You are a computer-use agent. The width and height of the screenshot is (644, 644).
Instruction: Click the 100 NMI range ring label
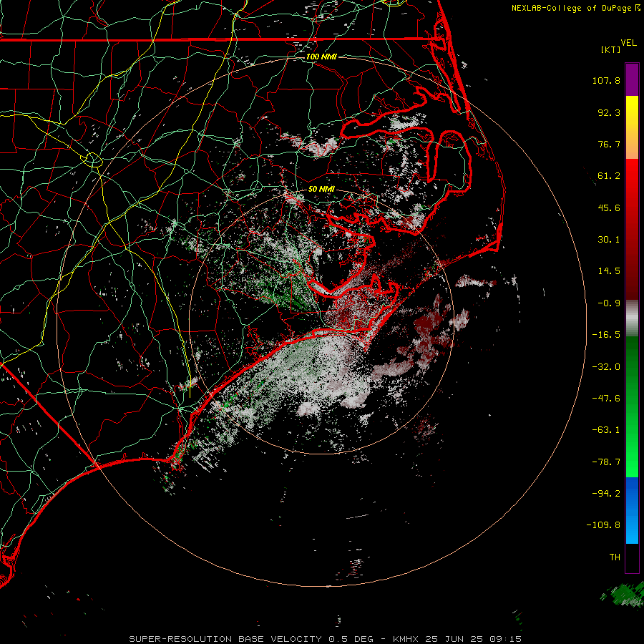321,57
